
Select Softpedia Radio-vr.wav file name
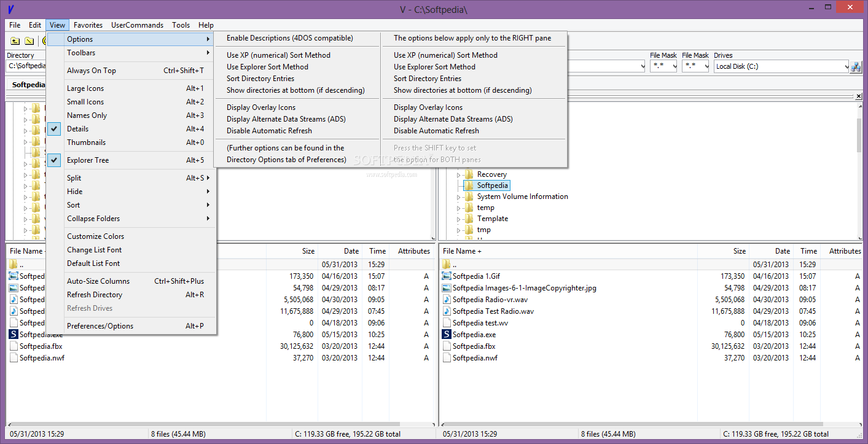[490, 300]
